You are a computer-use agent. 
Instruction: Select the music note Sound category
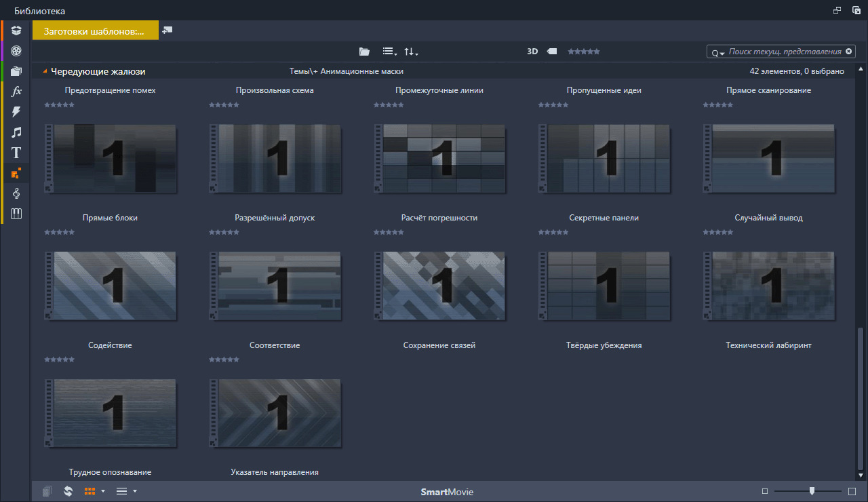coord(17,132)
